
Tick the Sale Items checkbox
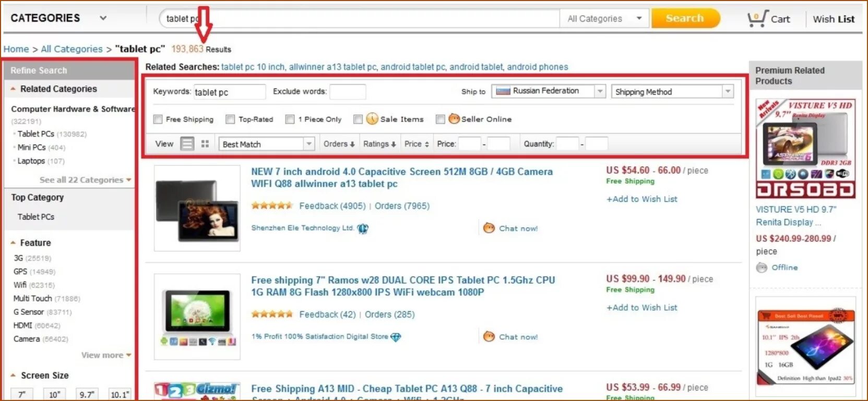coord(358,119)
